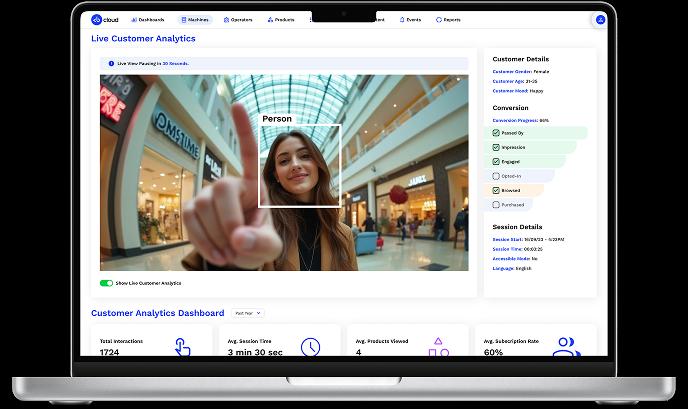Click the Avg. Session Time clock icon
The image size is (688, 409).
click(x=311, y=347)
